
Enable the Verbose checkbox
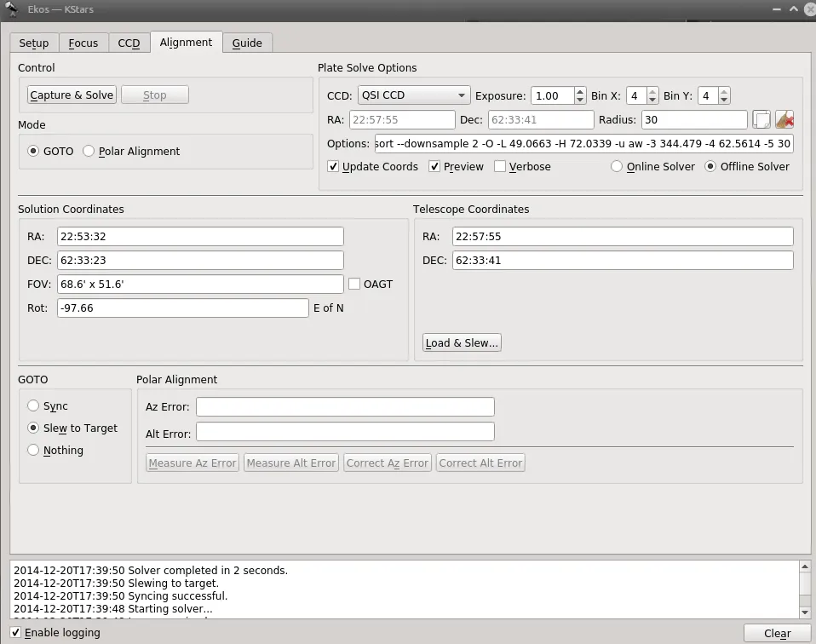500,167
